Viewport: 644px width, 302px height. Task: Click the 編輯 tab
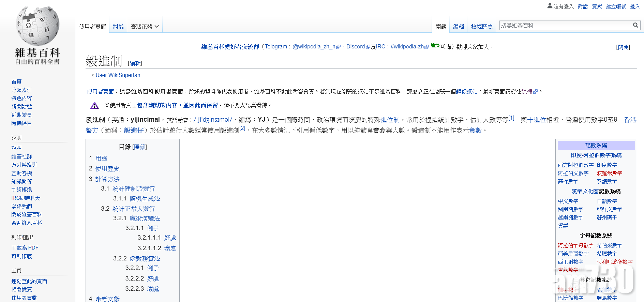(x=459, y=27)
